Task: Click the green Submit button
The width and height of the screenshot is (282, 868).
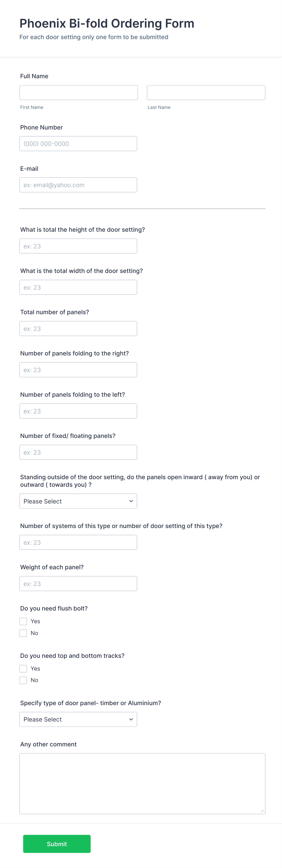Action: tap(57, 844)
